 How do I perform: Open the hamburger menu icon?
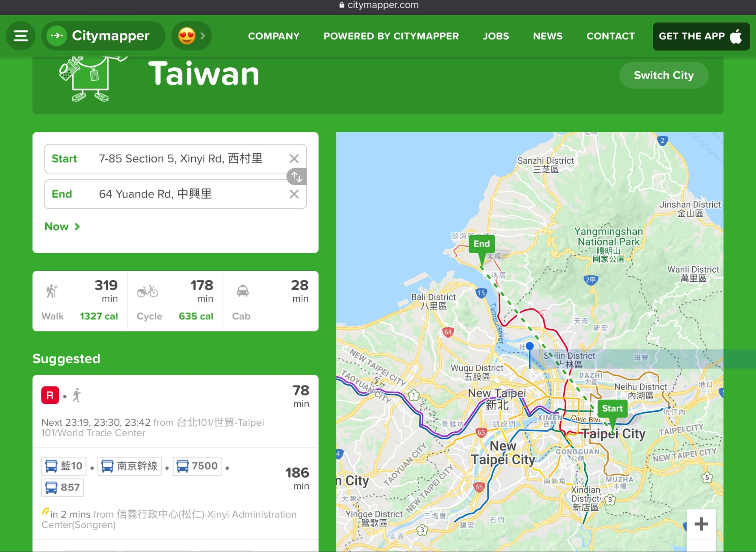click(x=20, y=36)
